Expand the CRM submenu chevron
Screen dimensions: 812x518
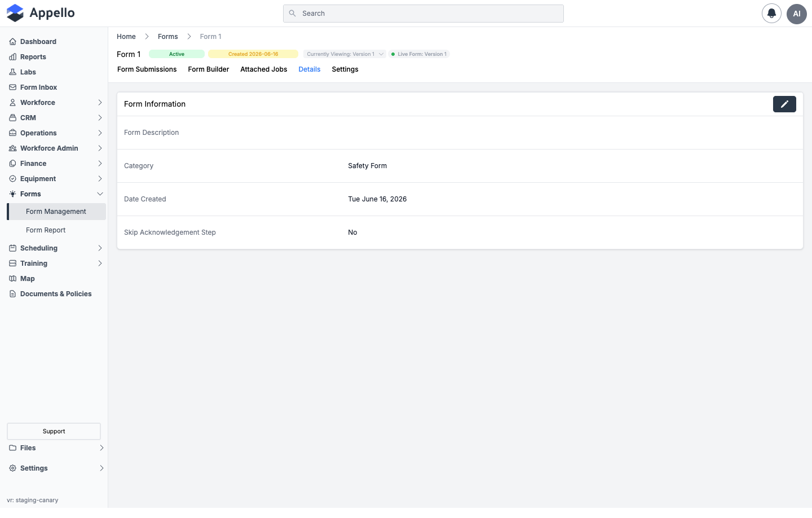100,118
